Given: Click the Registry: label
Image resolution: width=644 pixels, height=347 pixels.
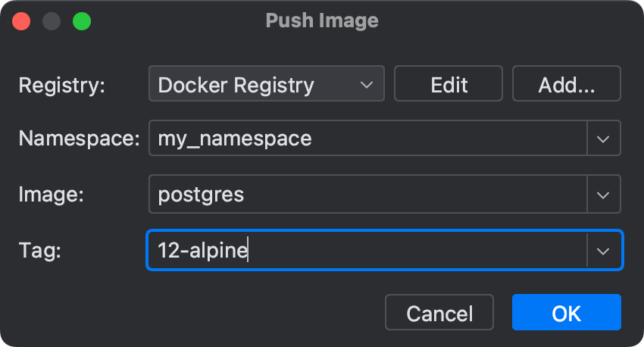Looking at the screenshot, I should click(62, 85).
